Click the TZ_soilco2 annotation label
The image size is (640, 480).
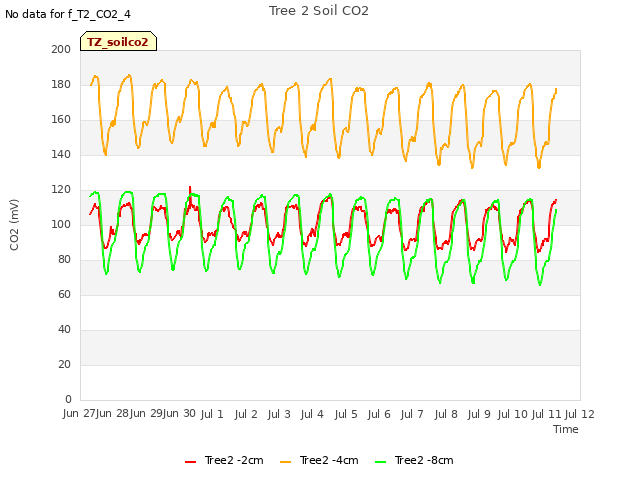pyautogui.click(x=118, y=42)
